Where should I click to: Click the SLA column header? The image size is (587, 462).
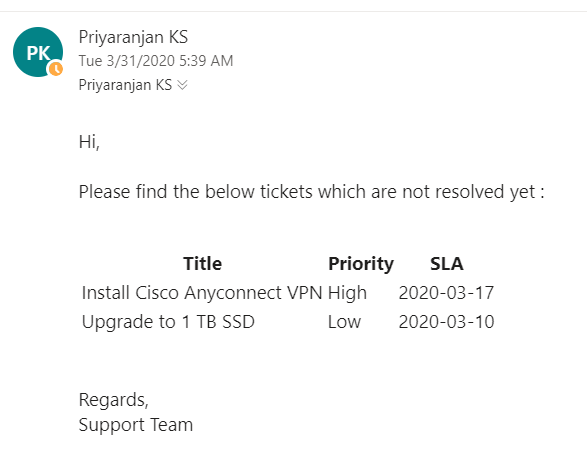447,264
